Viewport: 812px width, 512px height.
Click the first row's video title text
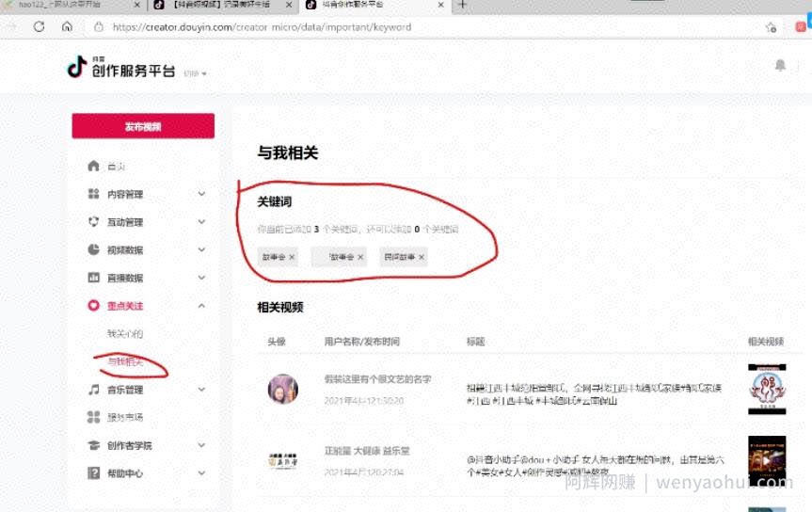[x=594, y=394]
